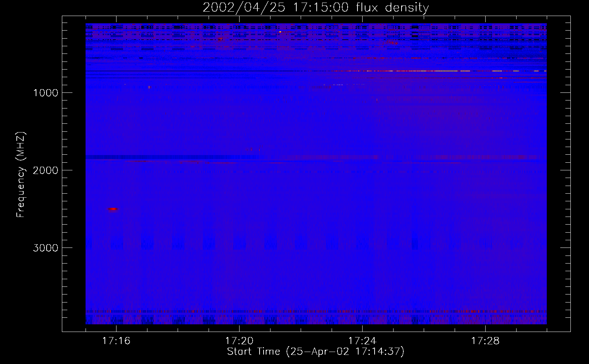Click the 17:20 time tick label

[239, 341]
